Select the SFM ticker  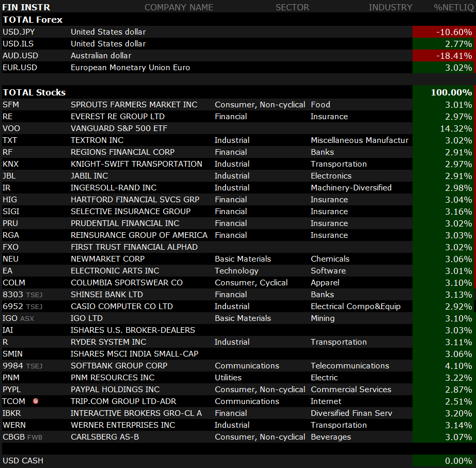[11, 105]
